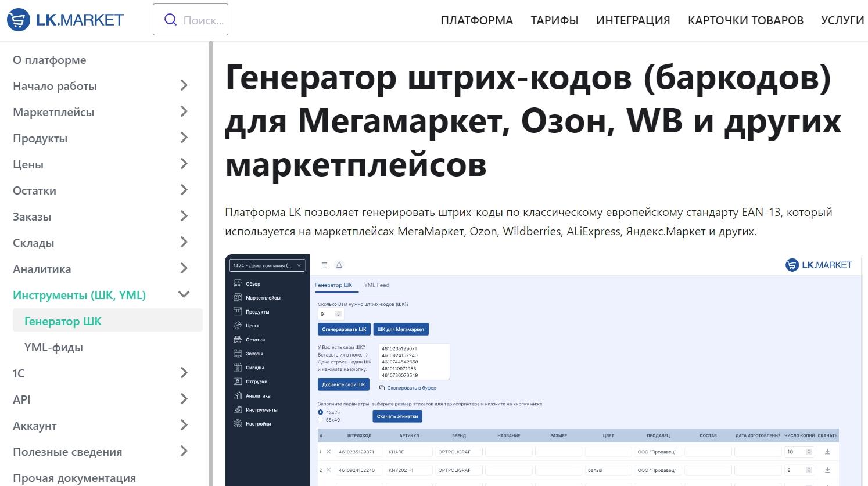Select the 58x40 label size radio in the screenshot

tap(321, 419)
